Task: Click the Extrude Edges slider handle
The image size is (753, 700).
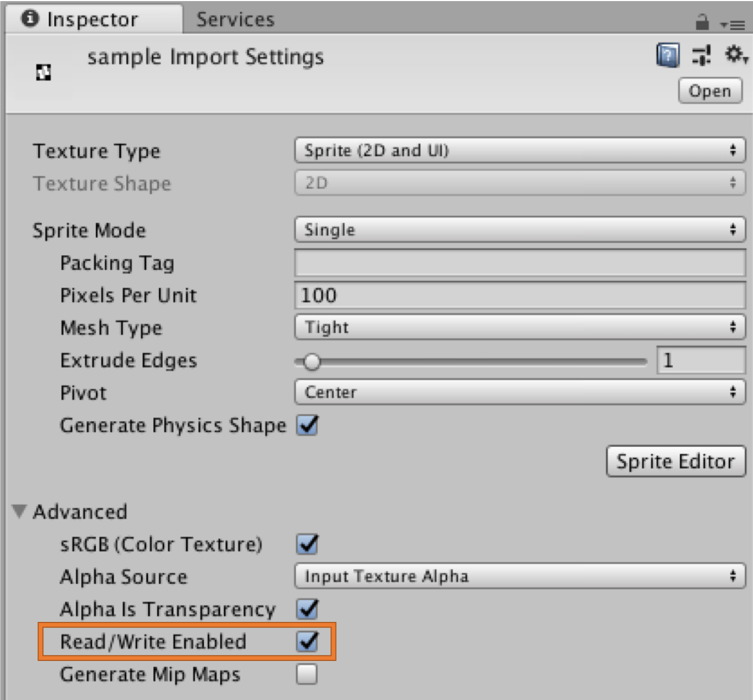Action: point(312,361)
